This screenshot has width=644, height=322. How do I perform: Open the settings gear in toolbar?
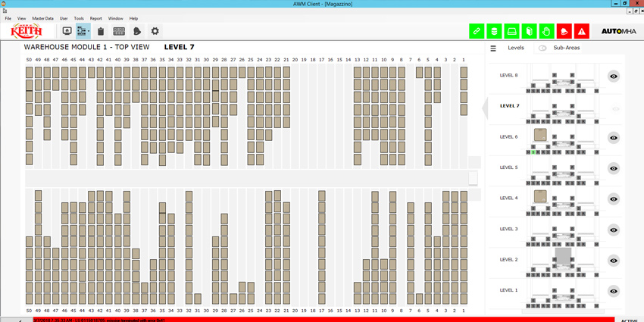click(155, 31)
